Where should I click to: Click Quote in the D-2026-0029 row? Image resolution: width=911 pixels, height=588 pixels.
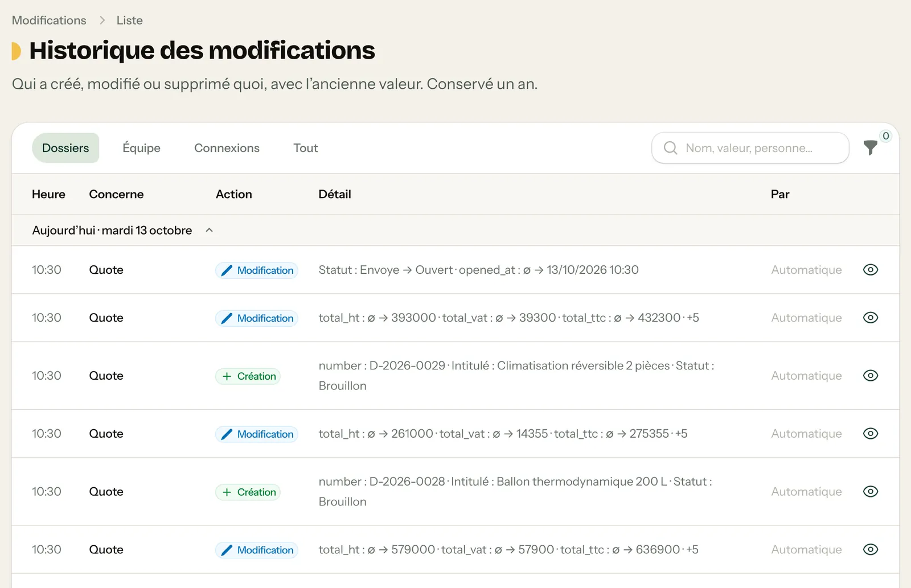point(106,376)
